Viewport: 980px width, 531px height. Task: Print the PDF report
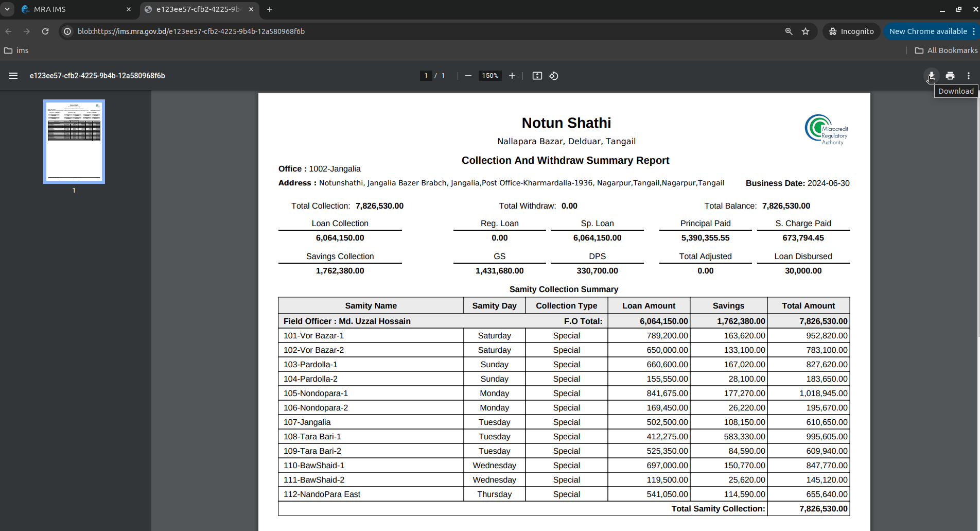[x=950, y=76]
